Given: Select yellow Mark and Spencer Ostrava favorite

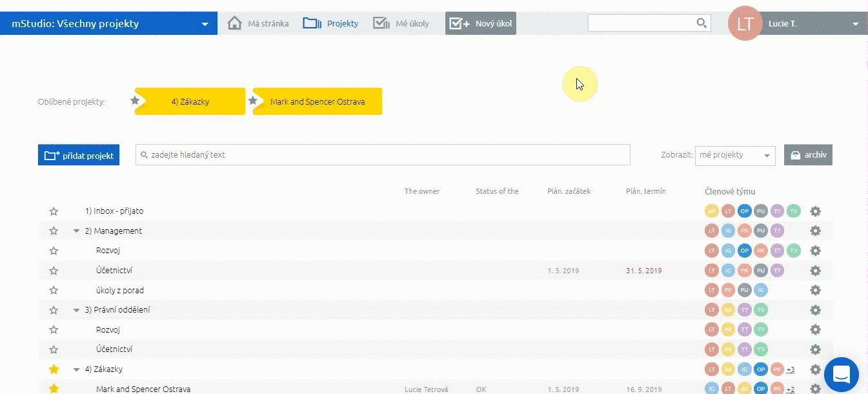Looking at the screenshot, I should point(318,101).
